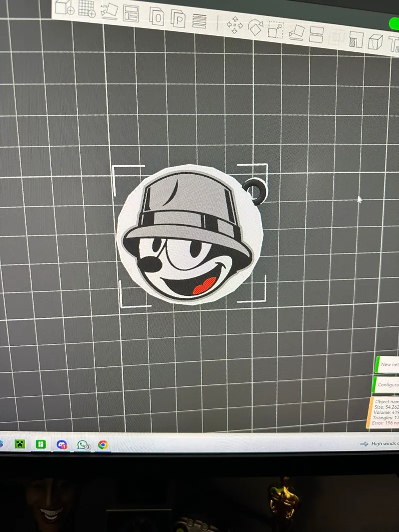This screenshot has height=532, width=399.
Task: Click the Add object cube icon
Action: click(64, 7)
